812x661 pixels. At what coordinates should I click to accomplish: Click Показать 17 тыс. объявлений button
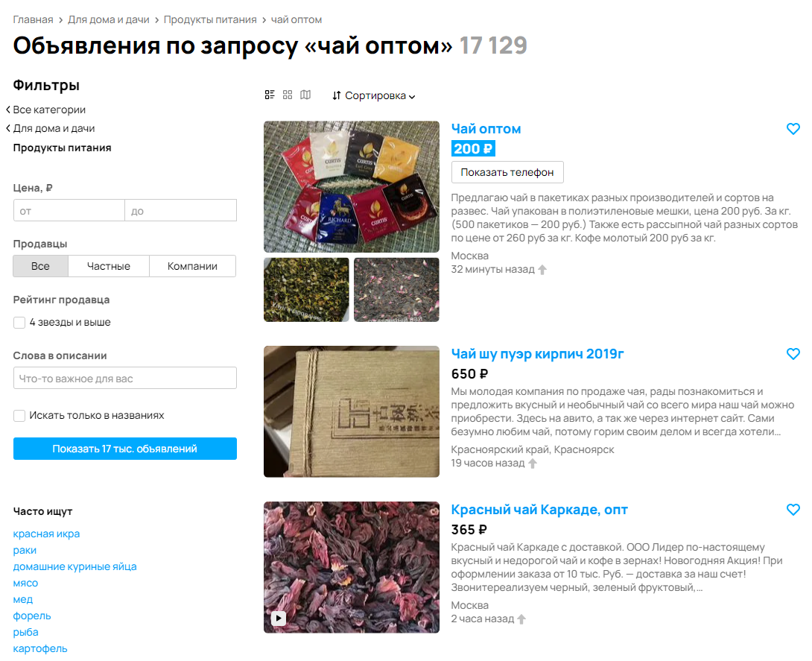pyautogui.click(x=125, y=449)
